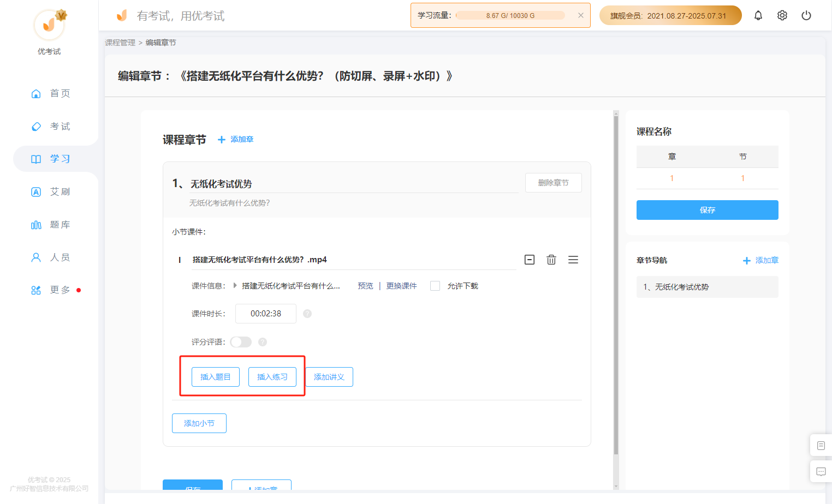Click the power logout icon
This screenshot has height=504, width=832.
tap(806, 15)
